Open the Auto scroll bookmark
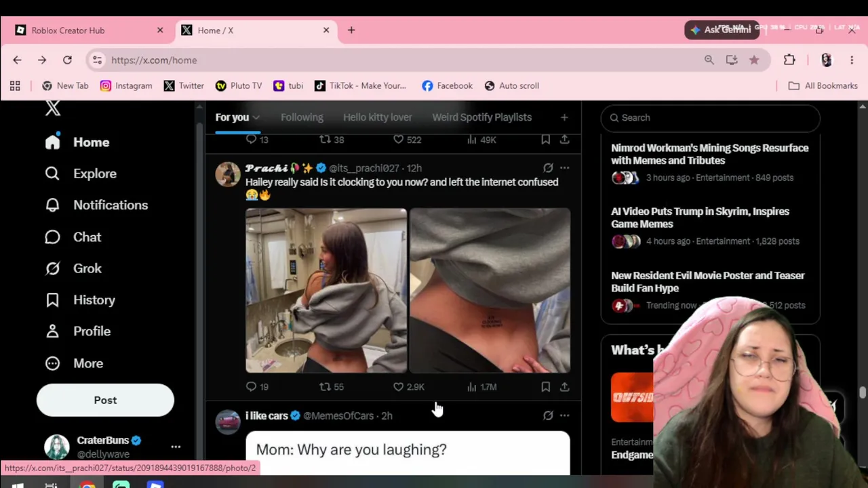This screenshot has height=488, width=868. 512,86
